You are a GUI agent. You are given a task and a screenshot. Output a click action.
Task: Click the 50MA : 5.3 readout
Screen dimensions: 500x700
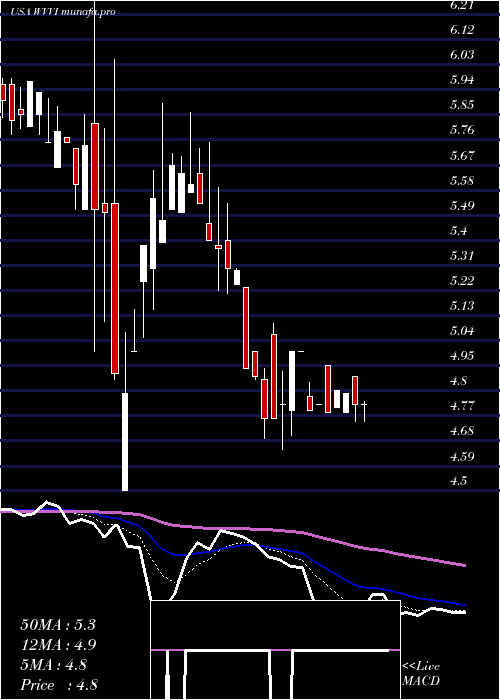click(x=58, y=625)
